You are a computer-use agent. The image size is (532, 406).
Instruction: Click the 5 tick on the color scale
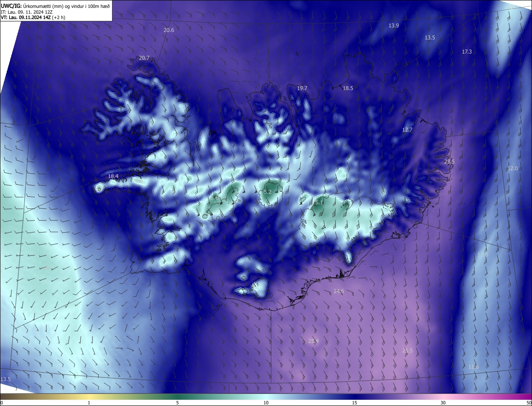pos(177,403)
